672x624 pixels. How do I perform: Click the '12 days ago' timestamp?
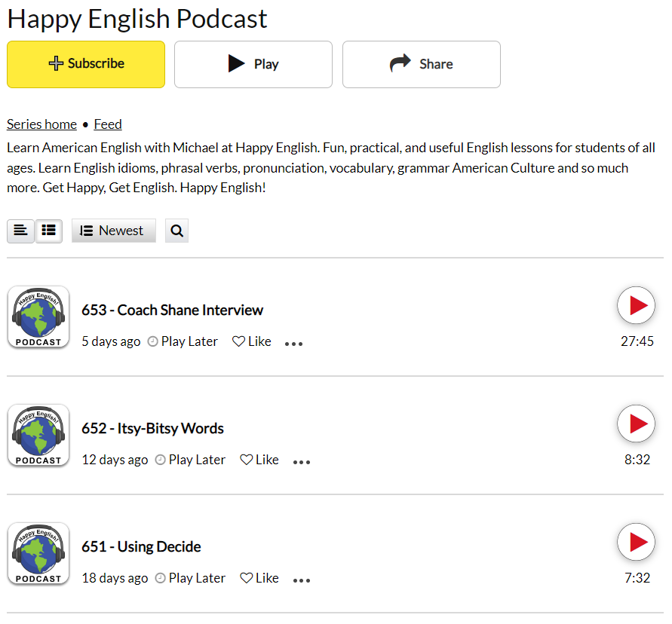[x=115, y=460]
